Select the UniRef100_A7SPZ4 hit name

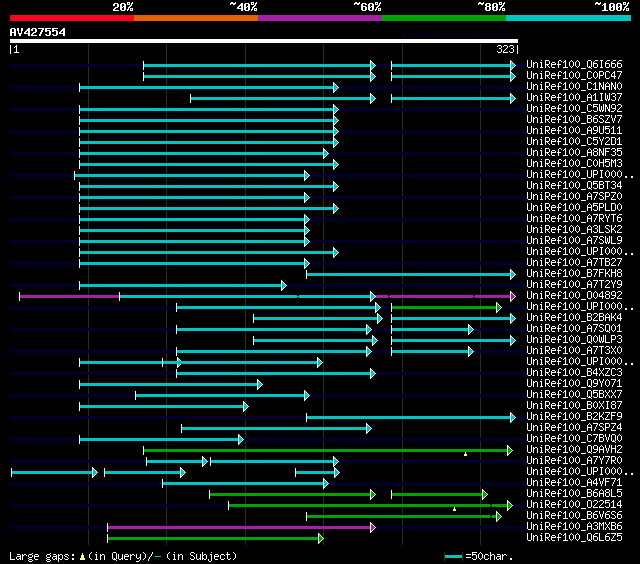point(574,428)
